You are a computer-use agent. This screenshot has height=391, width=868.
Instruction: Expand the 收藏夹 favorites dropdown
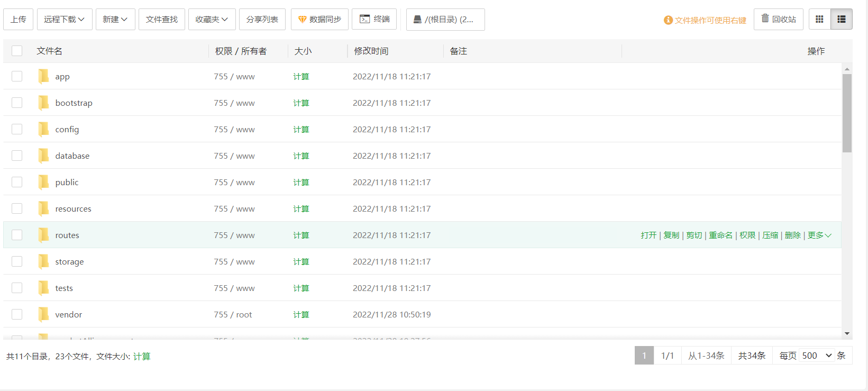click(212, 19)
